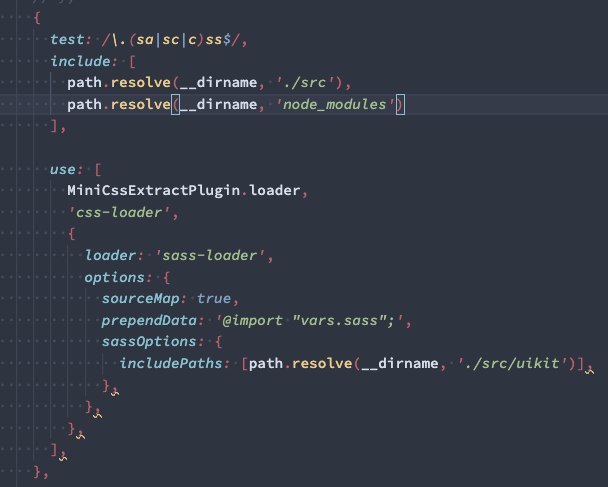Click the 'includePaths' property key

[x=171, y=364]
